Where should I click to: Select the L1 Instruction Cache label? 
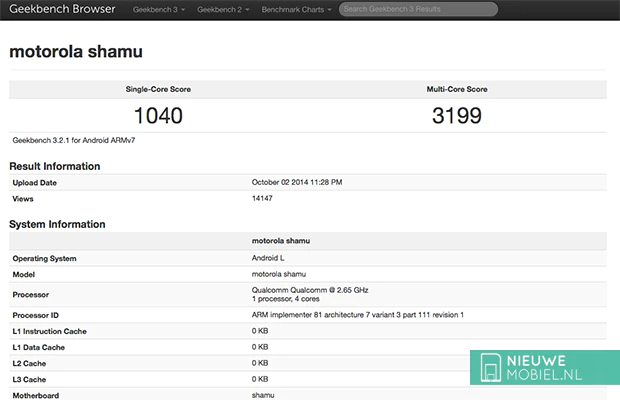[x=49, y=332]
